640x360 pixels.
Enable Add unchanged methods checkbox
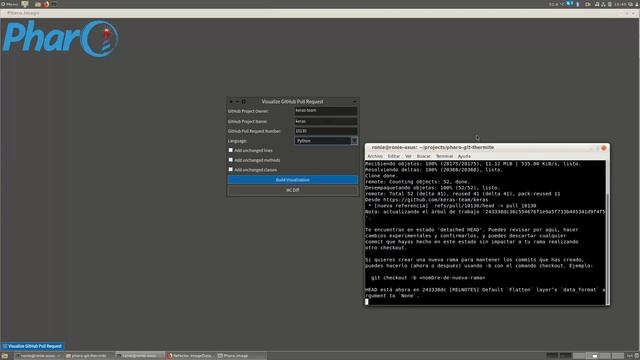pos(231,160)
